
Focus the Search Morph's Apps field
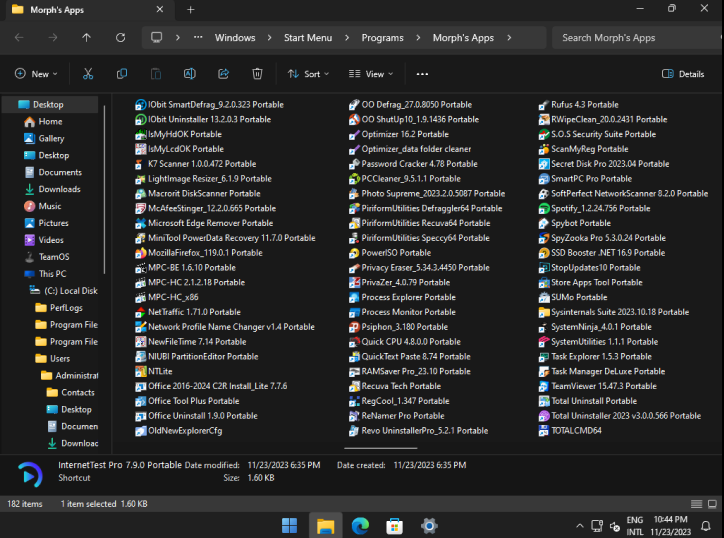636,38
